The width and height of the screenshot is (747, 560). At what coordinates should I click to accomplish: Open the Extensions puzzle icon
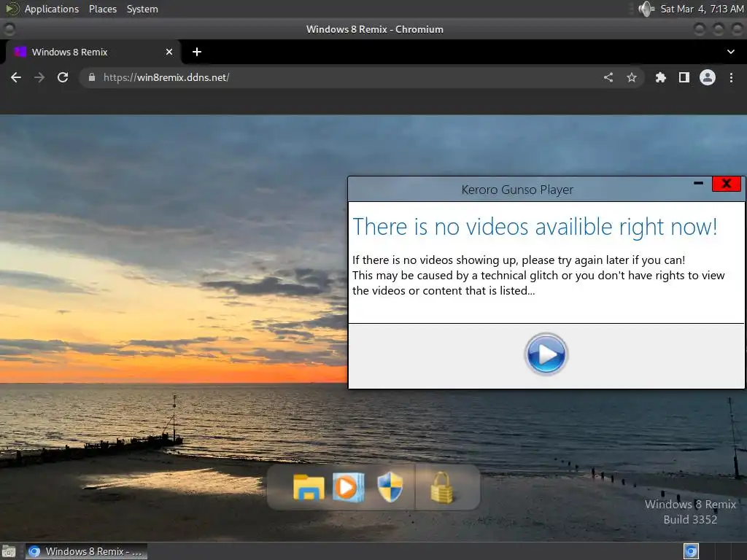point(661,77)
